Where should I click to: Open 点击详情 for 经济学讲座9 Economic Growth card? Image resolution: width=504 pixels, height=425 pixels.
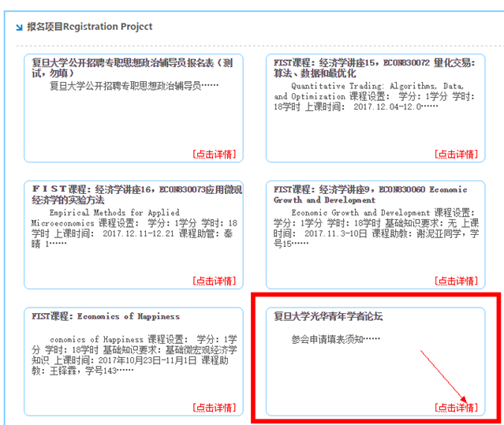pos(456,281)
